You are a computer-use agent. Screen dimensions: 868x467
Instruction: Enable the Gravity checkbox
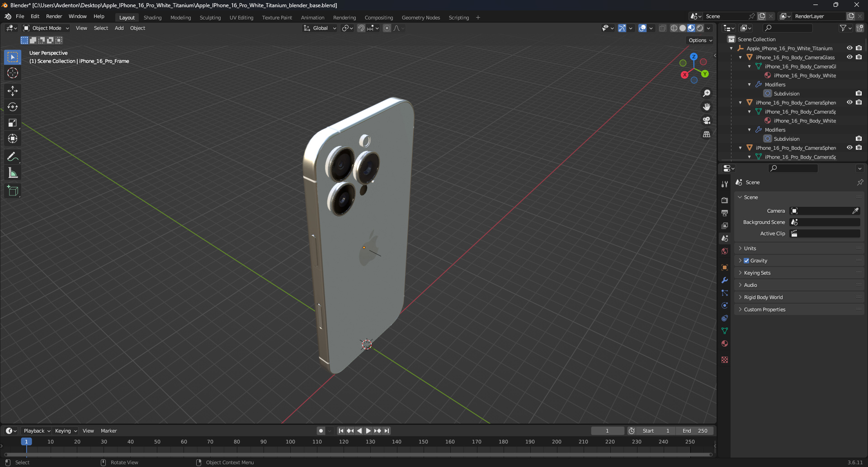pos(746,261)
